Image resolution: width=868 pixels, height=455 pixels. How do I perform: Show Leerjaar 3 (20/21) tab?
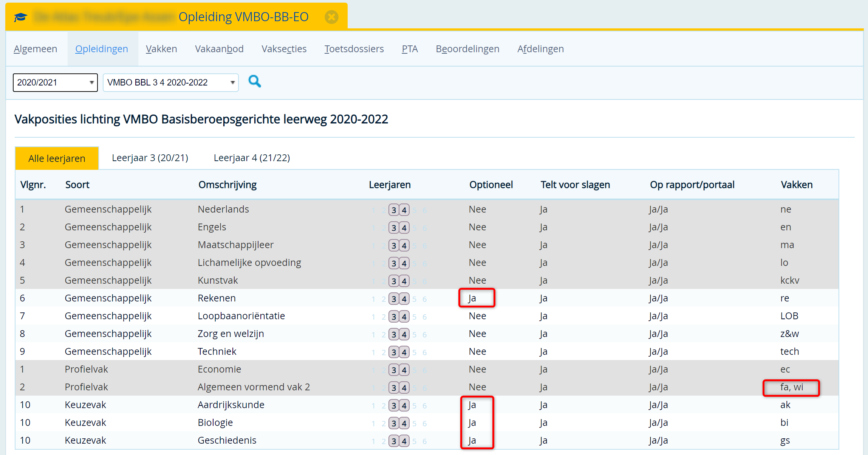tap(150, 158)
